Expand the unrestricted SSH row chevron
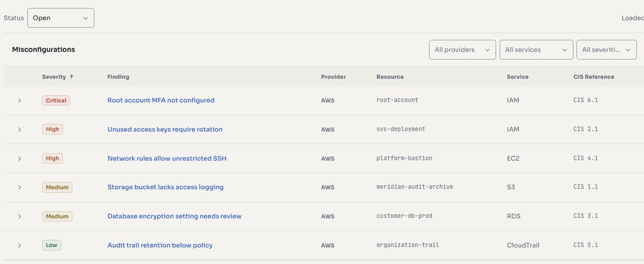This screenshot has height=264, width=644. (x=19, y=158)
